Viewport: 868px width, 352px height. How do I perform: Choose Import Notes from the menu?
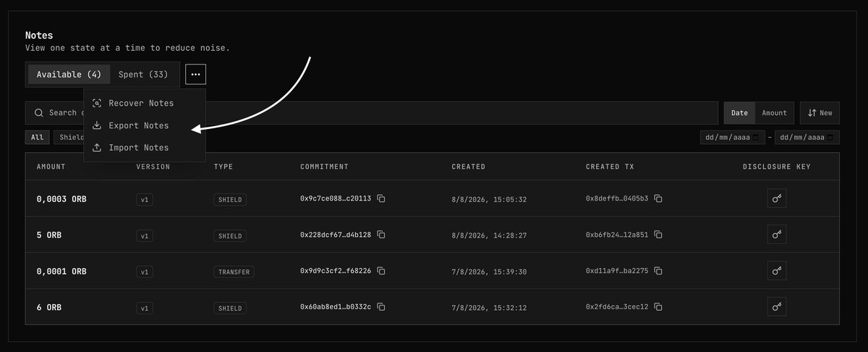145,148
